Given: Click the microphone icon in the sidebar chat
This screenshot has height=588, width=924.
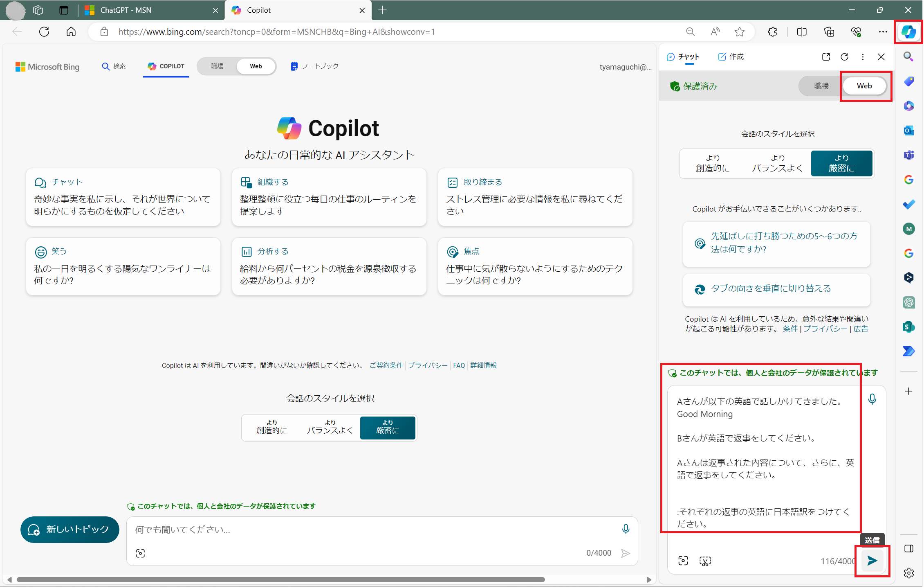Looking at the screenshot, I should click(872, 399).
